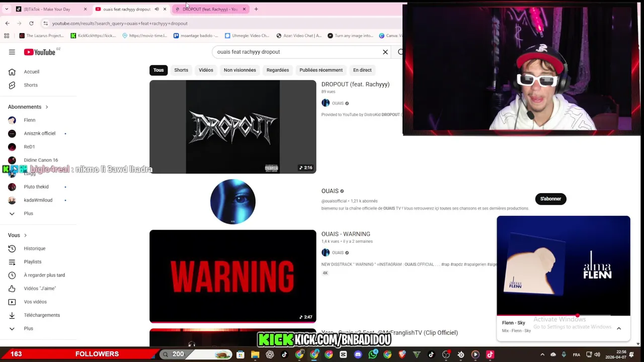Open the taskbar microphone indicator

(563, 354)
